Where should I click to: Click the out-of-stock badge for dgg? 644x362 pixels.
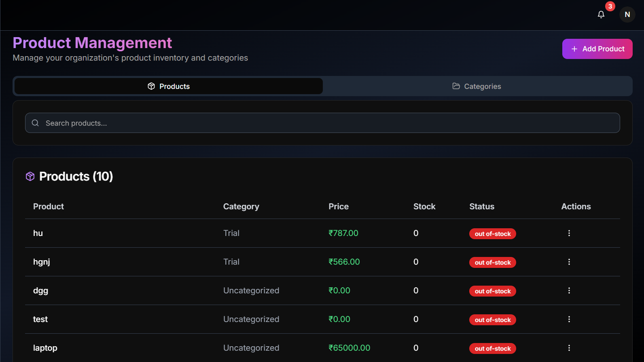click(x=492, y=291)
